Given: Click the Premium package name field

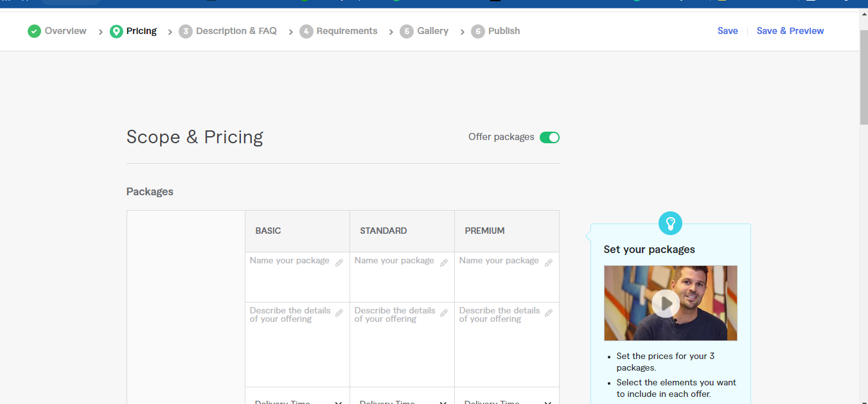Looking at the screenshot, I should (x=507, y=277).
